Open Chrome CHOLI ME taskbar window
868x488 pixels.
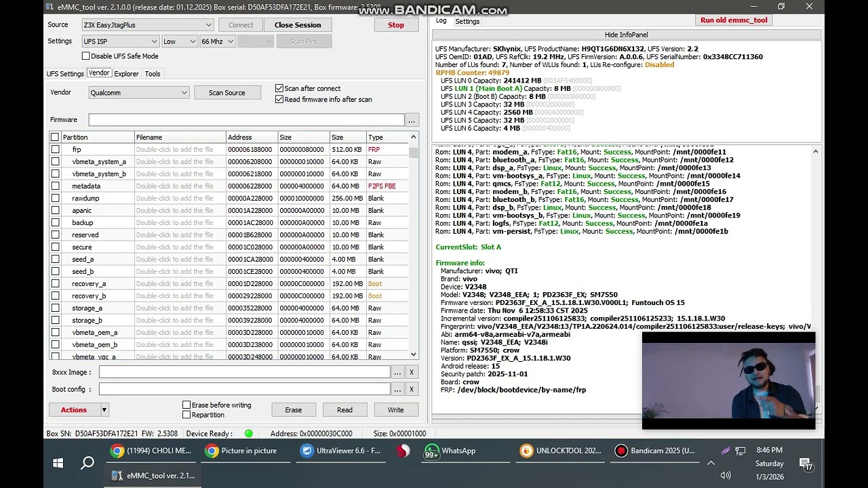(151, 451)
